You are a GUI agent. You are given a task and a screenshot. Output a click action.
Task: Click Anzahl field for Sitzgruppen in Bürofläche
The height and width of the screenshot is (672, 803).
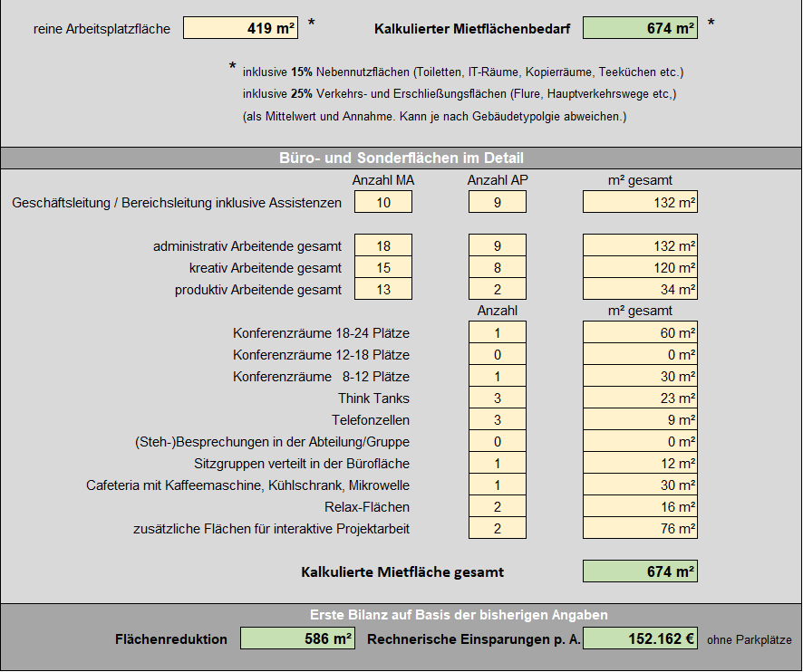[498, 463]
